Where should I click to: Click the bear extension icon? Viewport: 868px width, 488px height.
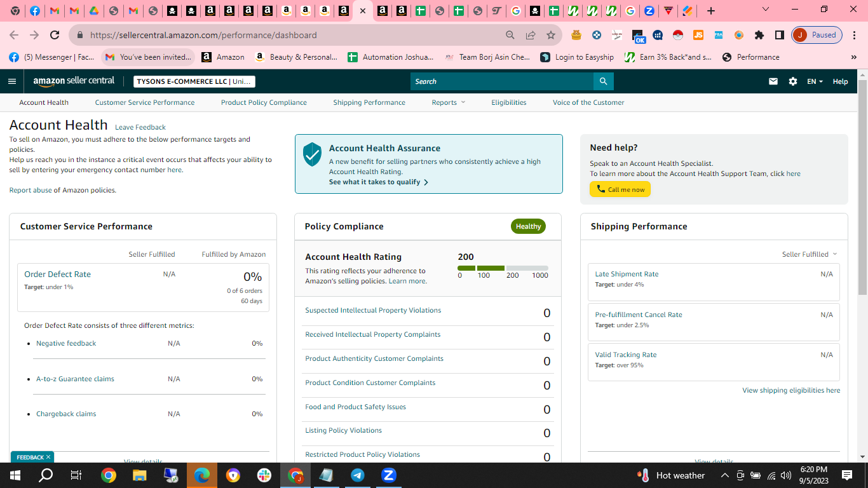(576, 35)
